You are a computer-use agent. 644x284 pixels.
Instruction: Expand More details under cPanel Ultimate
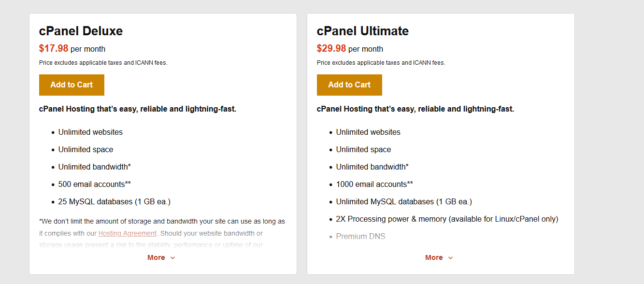point(439,257)
